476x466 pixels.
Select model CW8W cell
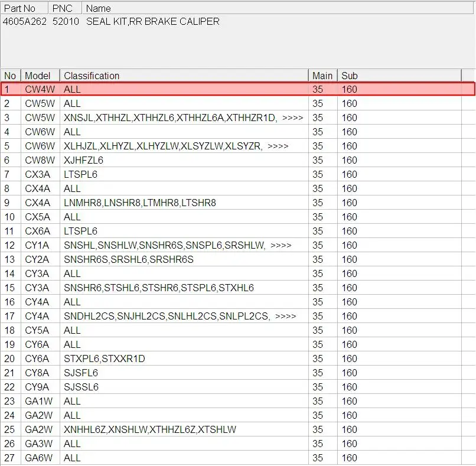[x=40, y=160]
